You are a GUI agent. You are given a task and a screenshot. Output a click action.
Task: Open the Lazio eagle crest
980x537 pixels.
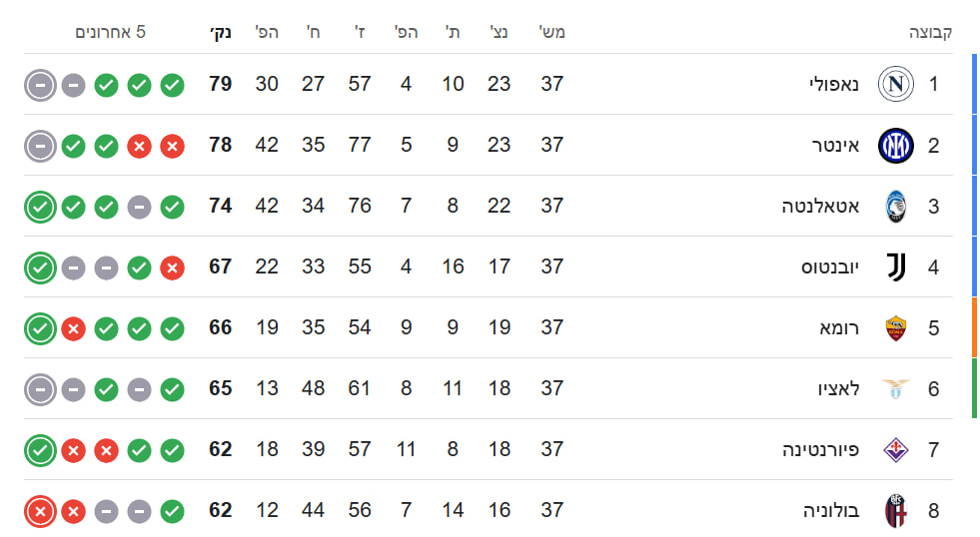[896, 389]
